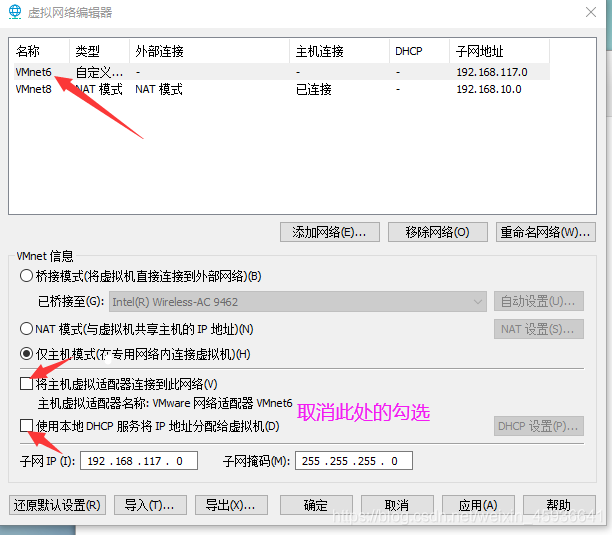Click the 还原默认设置(R) button
612x535 pixels.
(57, 505)
